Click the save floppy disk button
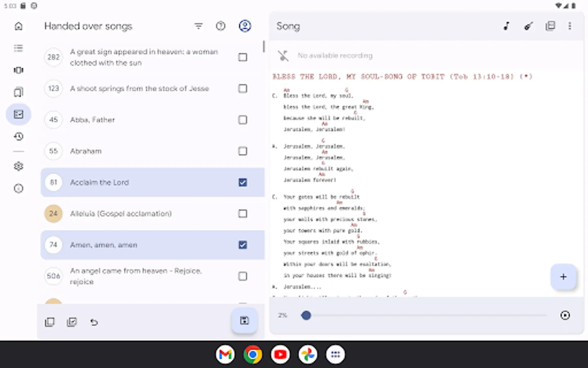Viewport: 588px width, 368px height. click(244, 321)
